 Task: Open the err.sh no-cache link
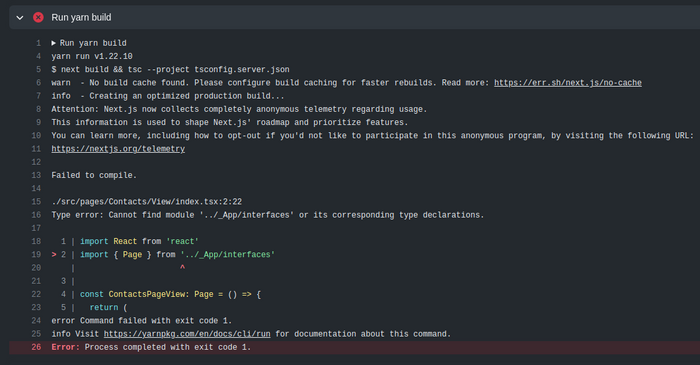click(x=567, y=83)
